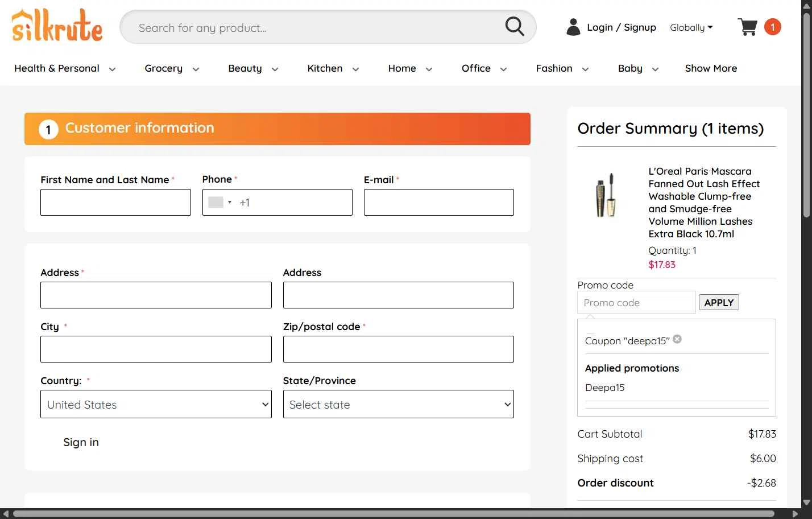Viewport: 812px width, 519px height.
Task: Expand the Fashion menu
Action: coord(562,68)
